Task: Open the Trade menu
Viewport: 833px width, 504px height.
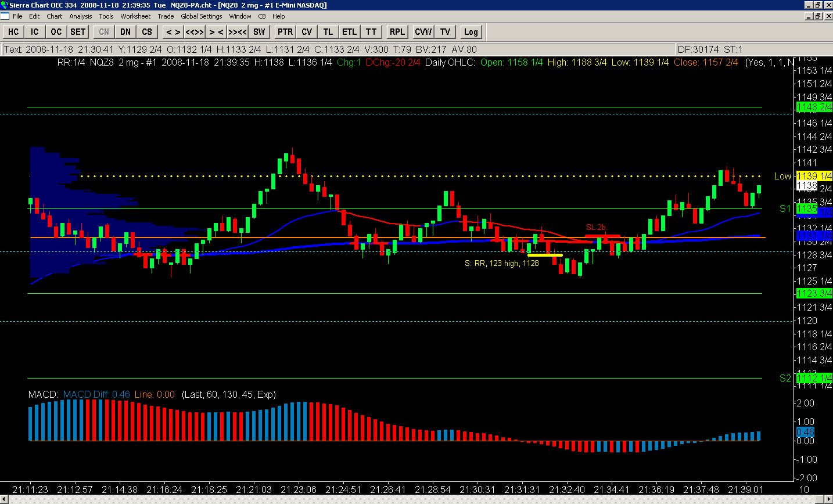Action: pos(166,16)
